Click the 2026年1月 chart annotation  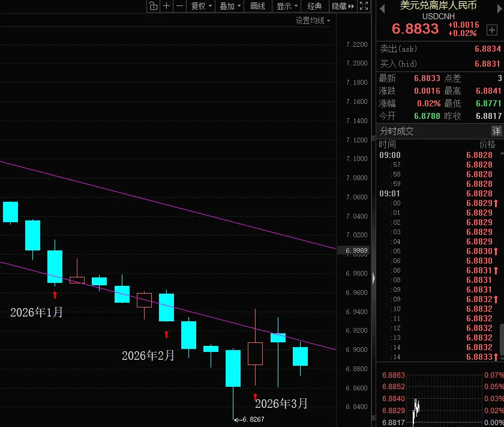point(37,312)
